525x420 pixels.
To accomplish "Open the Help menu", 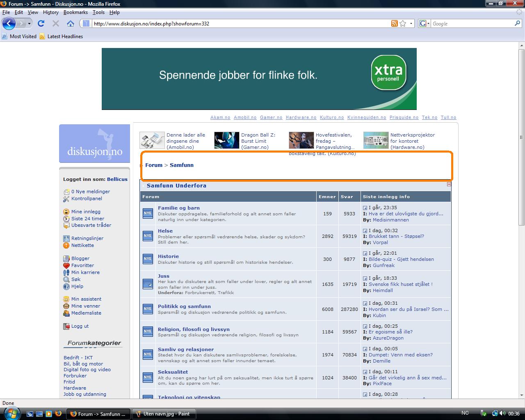I will coord(114,12).
